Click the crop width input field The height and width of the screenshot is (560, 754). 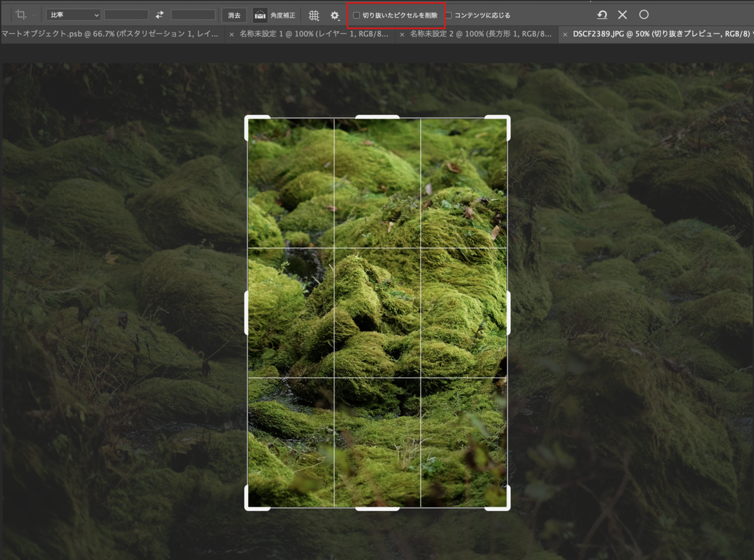pyautogui.click(x=126, y=14)
